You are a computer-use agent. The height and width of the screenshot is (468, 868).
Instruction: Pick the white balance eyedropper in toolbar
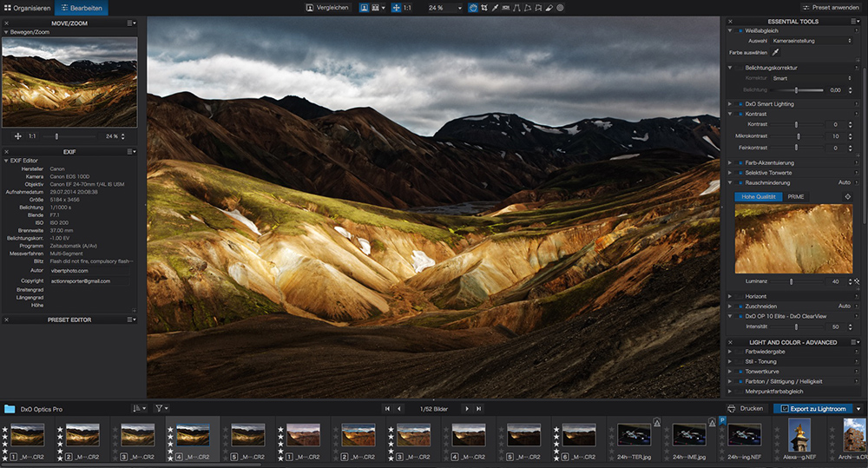(x=495, y=7)
